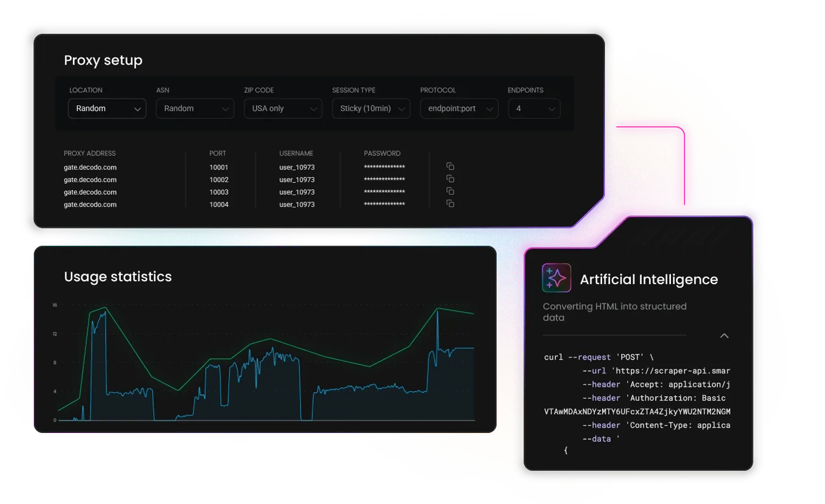
Task: Copy credentials for port 10004 row
Action: (450, 204)
